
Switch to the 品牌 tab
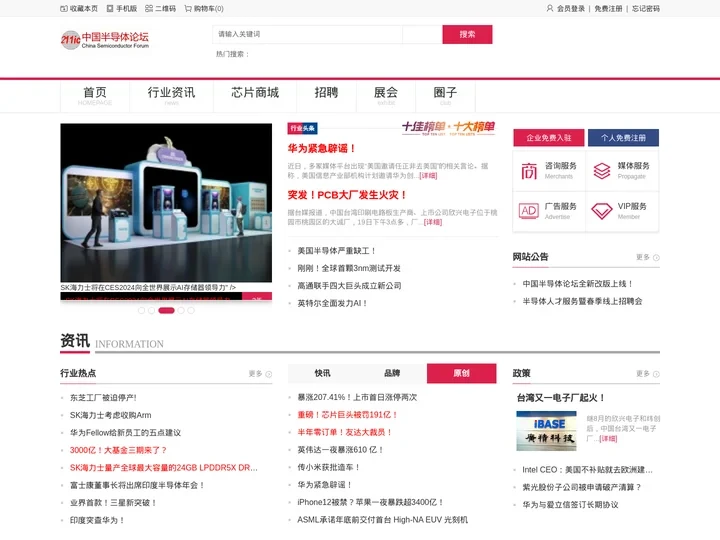(x=392, y=373)
